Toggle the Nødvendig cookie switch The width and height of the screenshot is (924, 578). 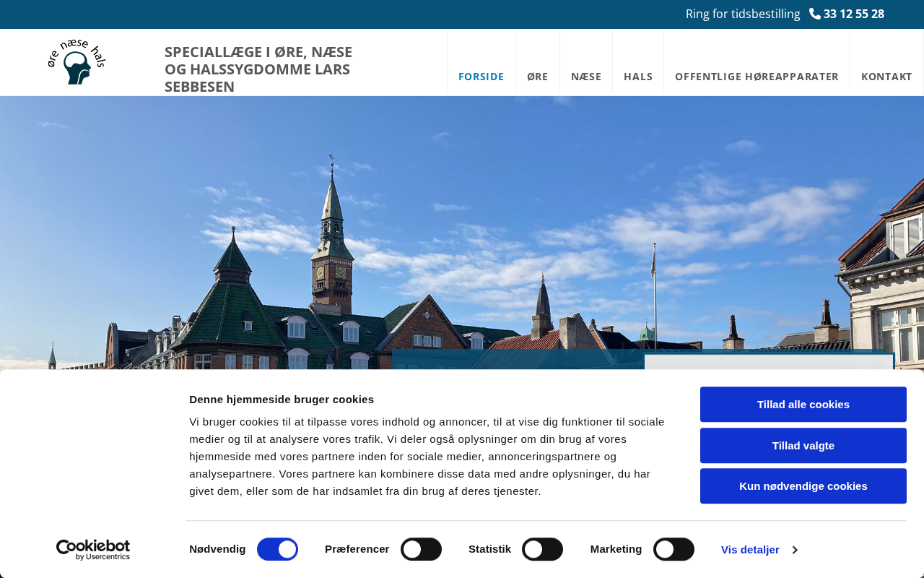(278, 549)
